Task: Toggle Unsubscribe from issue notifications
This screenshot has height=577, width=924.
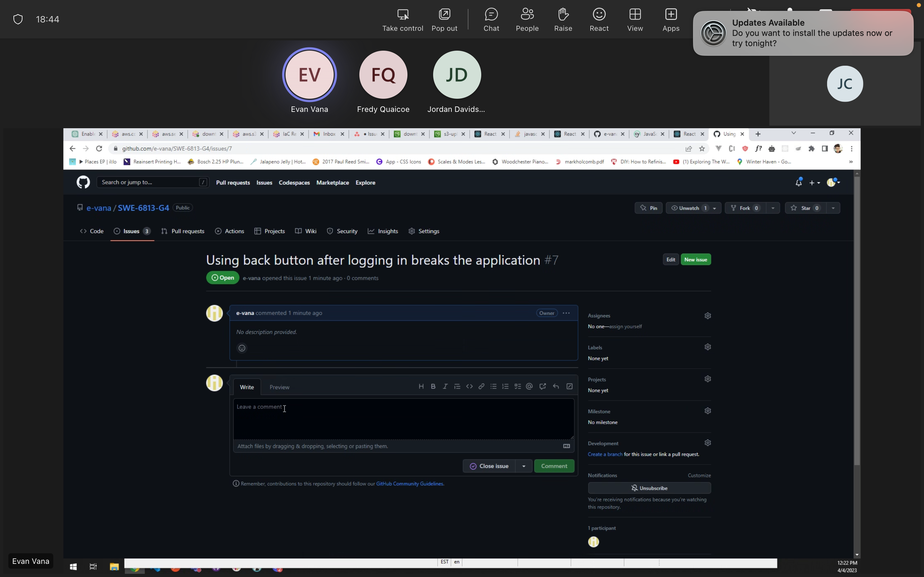Action: pyautogui.click(x=649, y=488)
